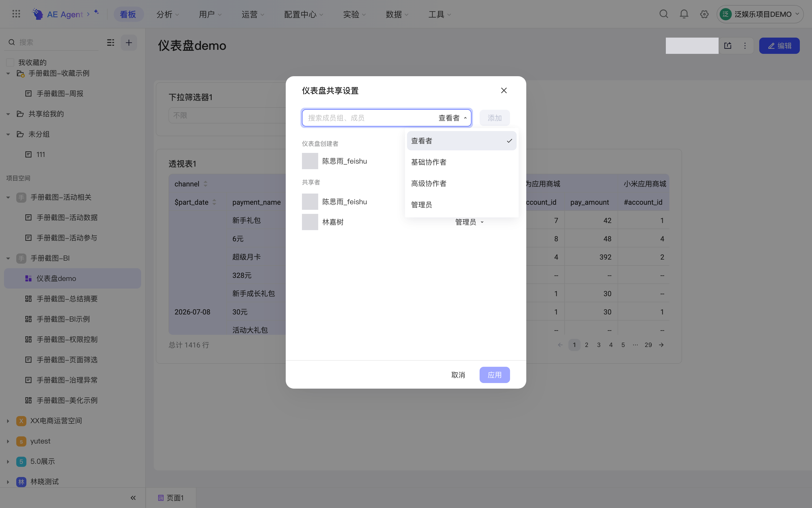Expand the XX电商运营空间 space
This screenshot has width=812, height=508.
point(8,421)
